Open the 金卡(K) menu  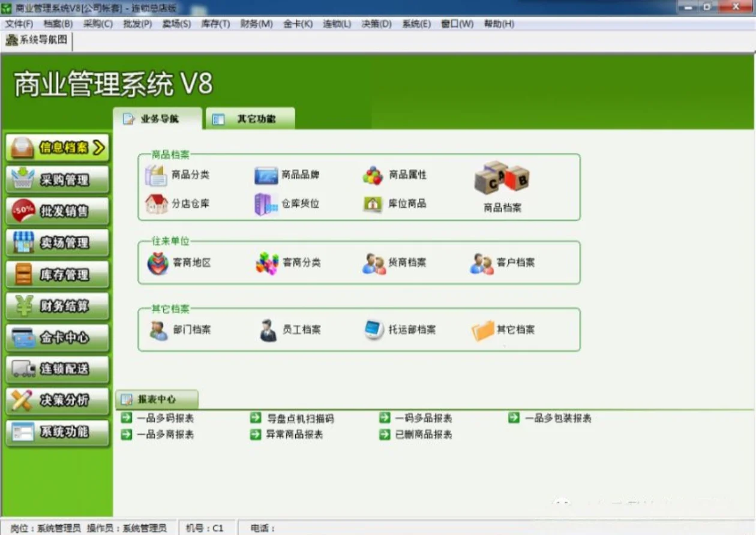point(298,24)
